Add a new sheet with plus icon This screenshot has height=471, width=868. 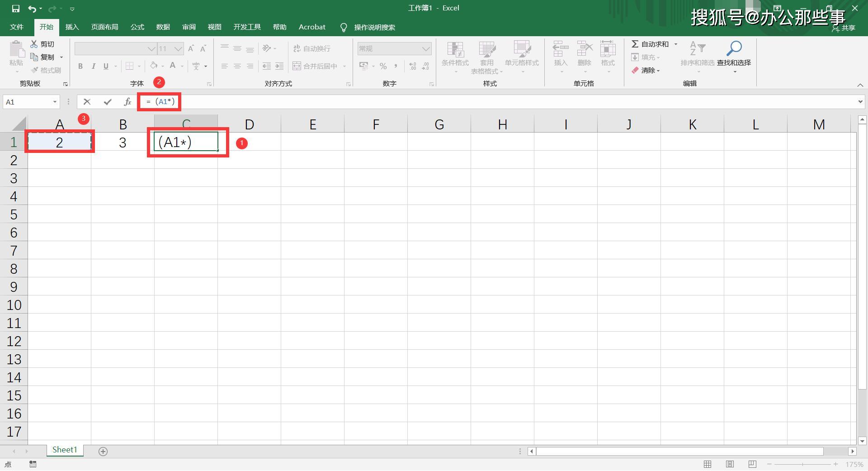[x=103, y=451]
